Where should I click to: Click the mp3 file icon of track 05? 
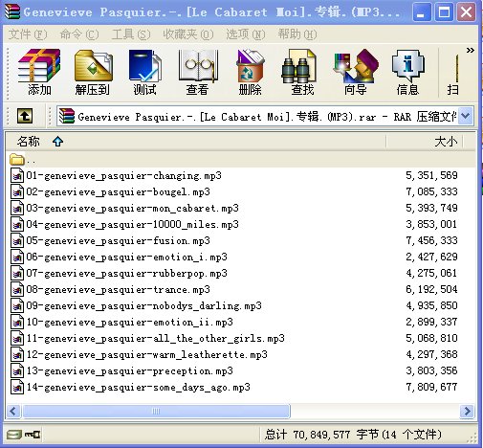(17, 240)
